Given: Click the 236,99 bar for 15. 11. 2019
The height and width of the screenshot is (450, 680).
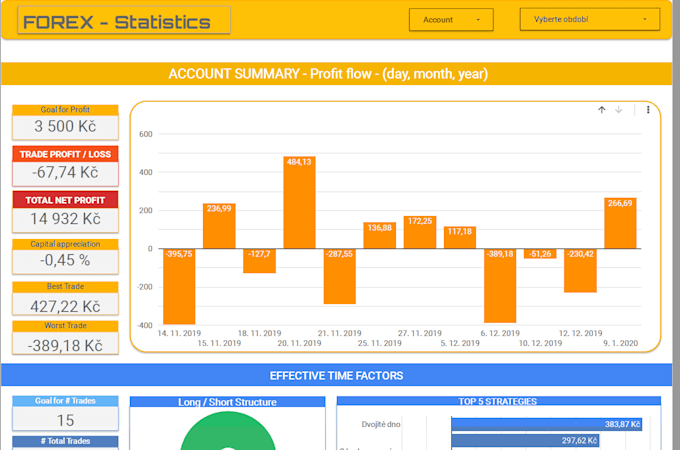Looking at the screenshot, I should (x=219, y=226).
